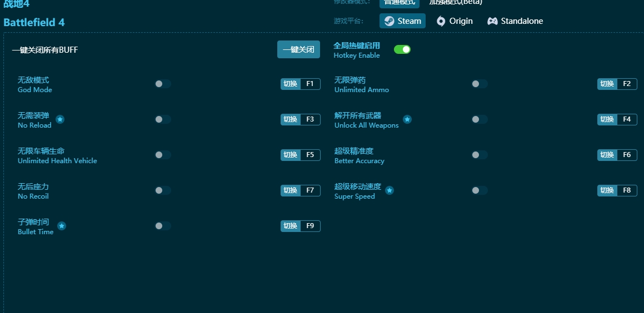This screenshot has height=313, width=644.
Task: Enable Better Accuracy toggle
Action: [x=480, y=155]
